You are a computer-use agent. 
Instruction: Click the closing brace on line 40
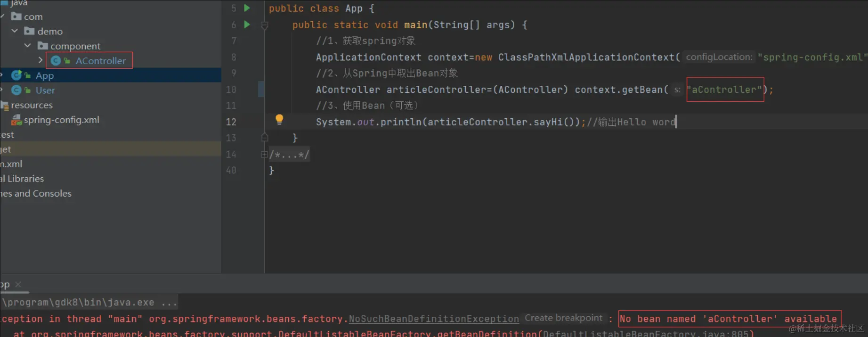[271, 171]
